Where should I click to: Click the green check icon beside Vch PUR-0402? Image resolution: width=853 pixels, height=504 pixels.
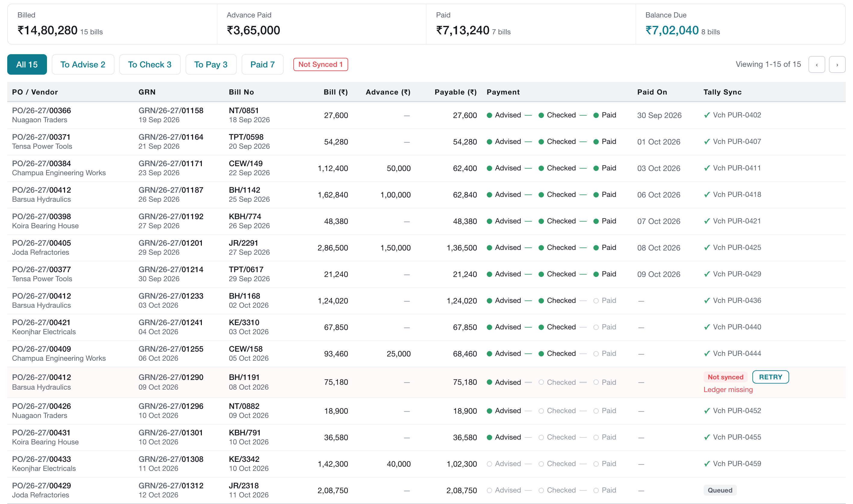pos(707,115)
